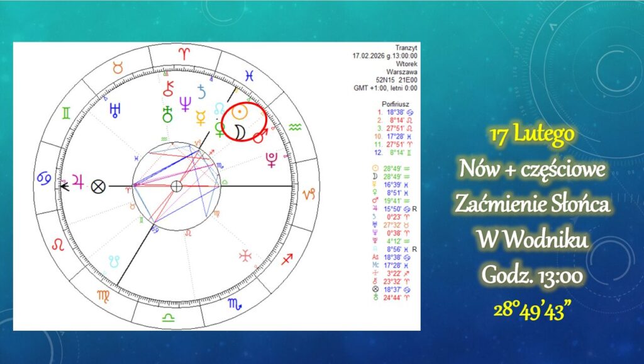Image resolution: width=644 pixels, height=364 pixels.
Task: Click the "17 Lutego" heading
Action: (x=533, y=135)
